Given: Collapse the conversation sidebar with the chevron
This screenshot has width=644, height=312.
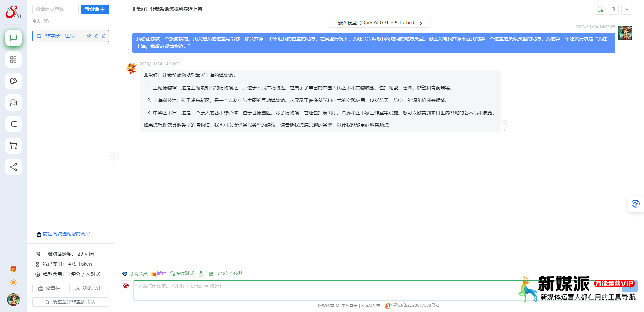Looking at the screenshot, I should tap(114, 156).
